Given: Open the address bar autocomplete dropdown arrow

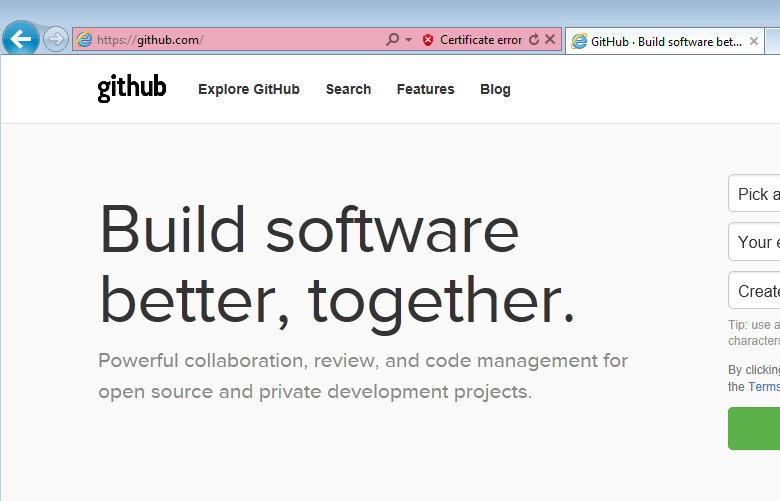Looking at the screenshot, I should click(x=408, y=39).
